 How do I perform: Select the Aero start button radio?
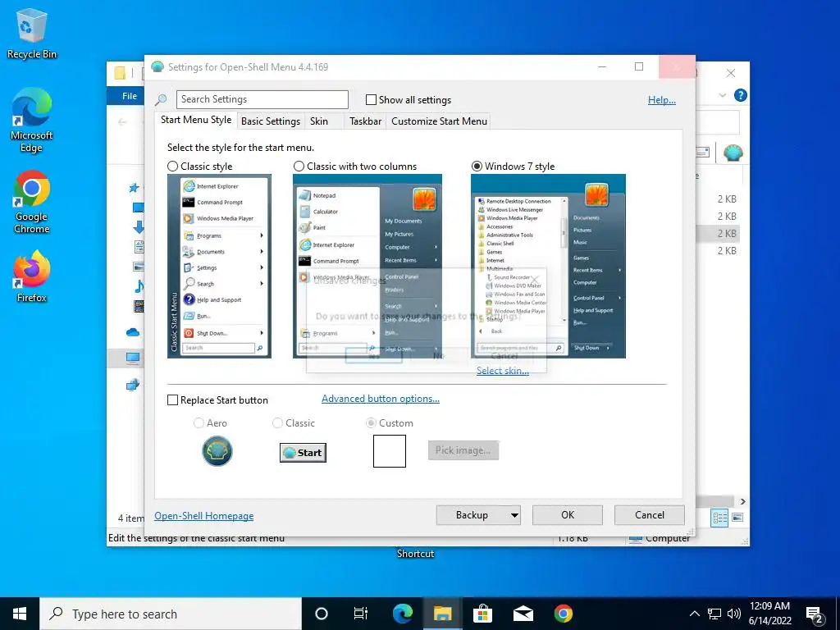pos(199,422)
